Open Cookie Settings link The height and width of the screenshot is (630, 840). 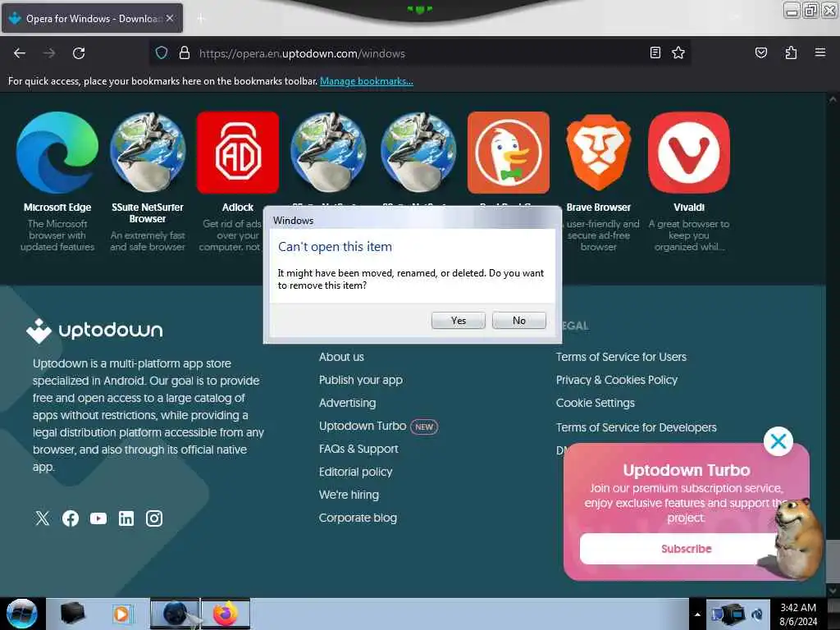tap(596, 403)
